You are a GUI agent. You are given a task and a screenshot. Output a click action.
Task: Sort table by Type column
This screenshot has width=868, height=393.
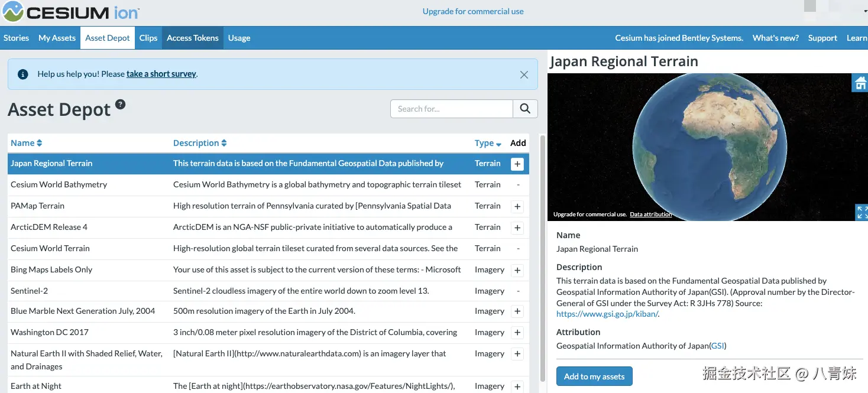488,143
